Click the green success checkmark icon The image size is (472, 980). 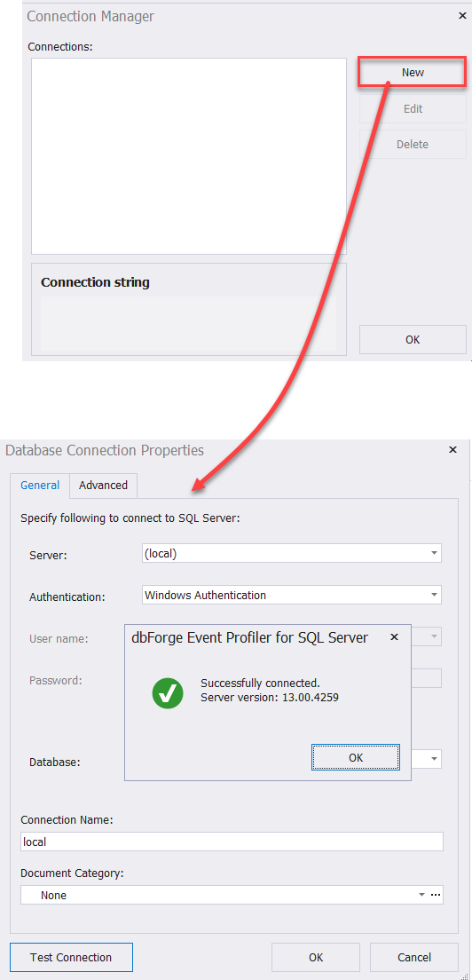(168, 692)
